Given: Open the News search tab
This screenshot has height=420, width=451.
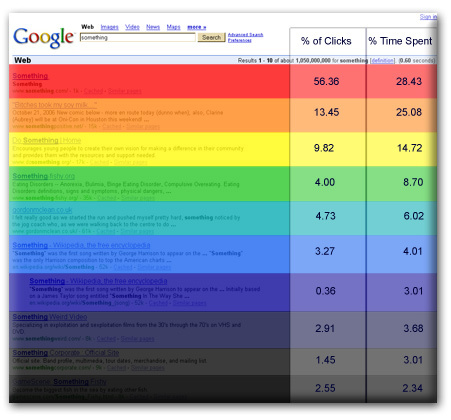Looking at the screenshot, I should pos(153,27).
